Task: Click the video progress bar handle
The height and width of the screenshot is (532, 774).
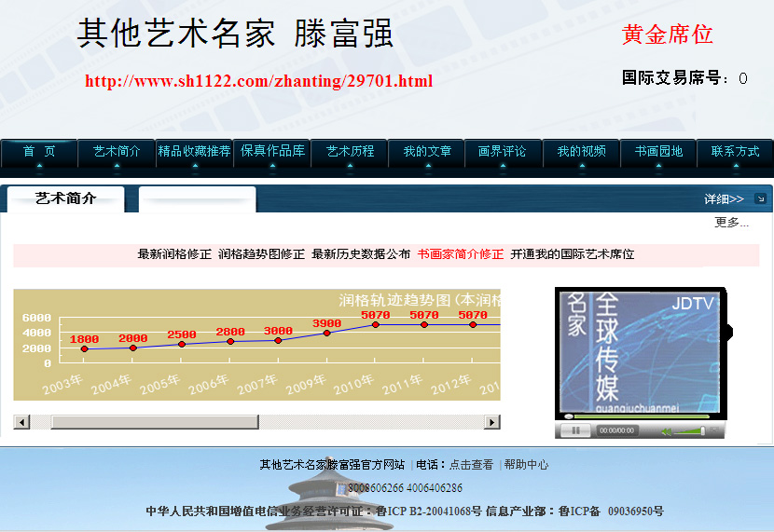Action: click(x=569, y=416)
